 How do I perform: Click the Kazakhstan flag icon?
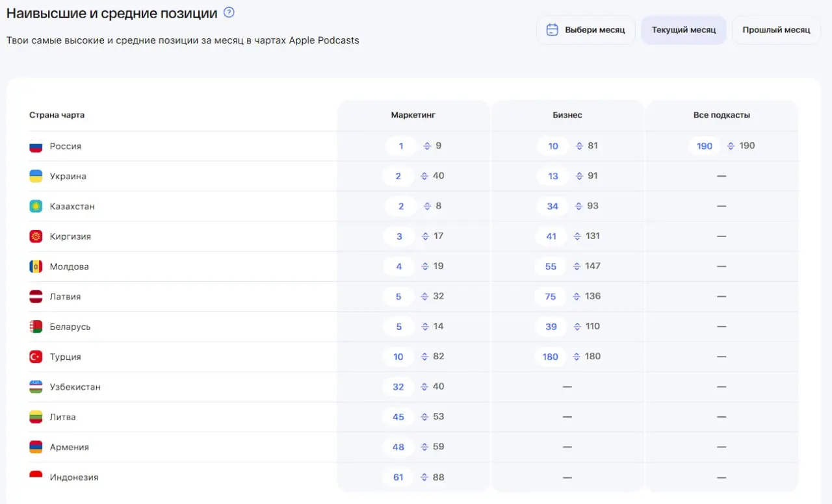tap(36, 207)
